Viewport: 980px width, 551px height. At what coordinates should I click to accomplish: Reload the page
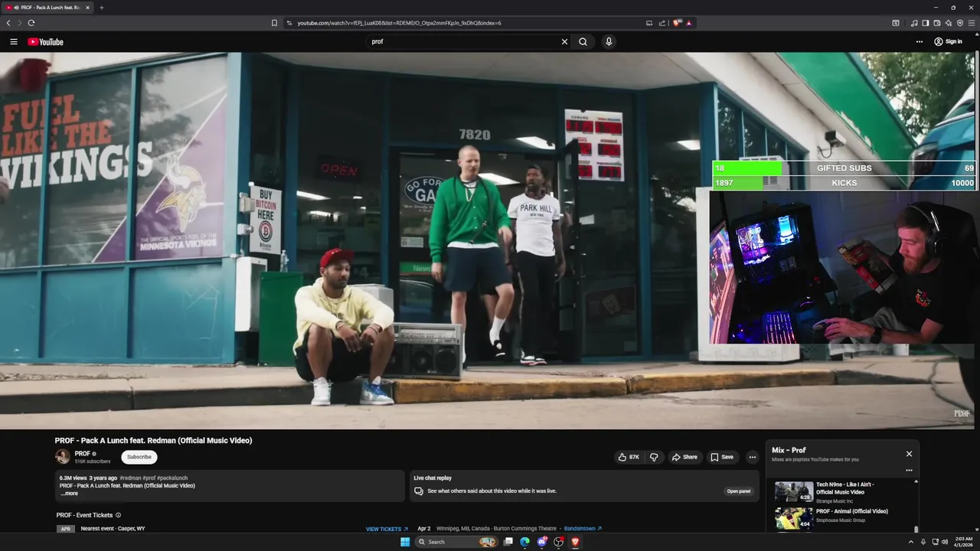31,23
